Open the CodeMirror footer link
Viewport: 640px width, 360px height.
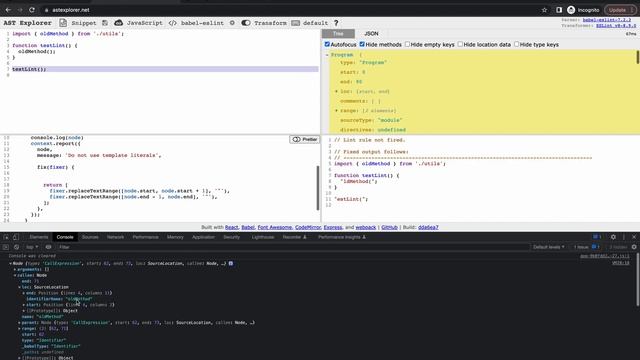click(x=308, y=227)
